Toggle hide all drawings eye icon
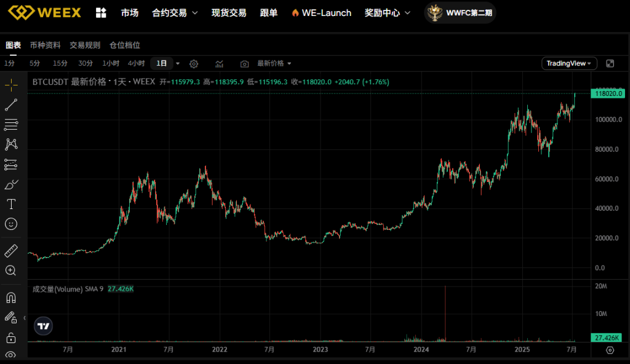Screen dimensions: 630x364 point(11,355)
